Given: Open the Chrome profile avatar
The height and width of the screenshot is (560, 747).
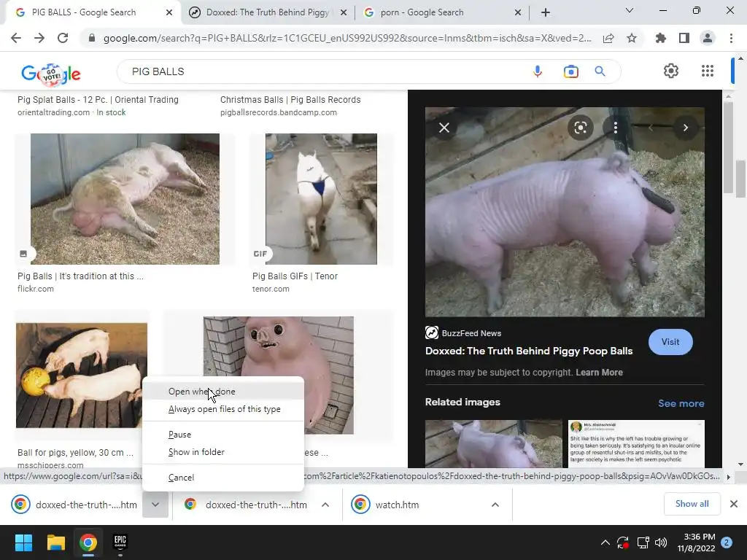Looking at the screenshot, I should click(708, 38).
